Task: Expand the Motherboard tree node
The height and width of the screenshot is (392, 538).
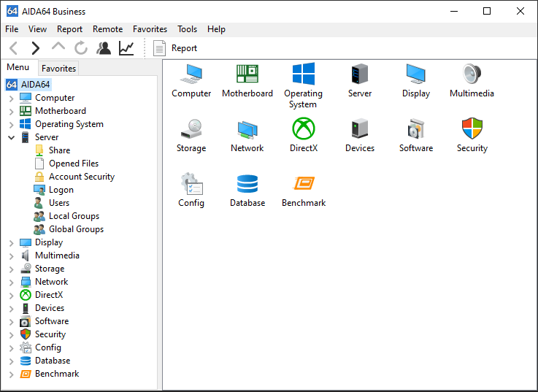Action: tap(12, 112)
